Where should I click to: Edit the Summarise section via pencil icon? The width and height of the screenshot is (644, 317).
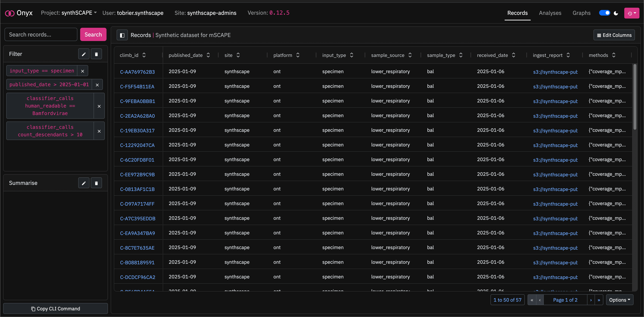click(x=83, y=183)
